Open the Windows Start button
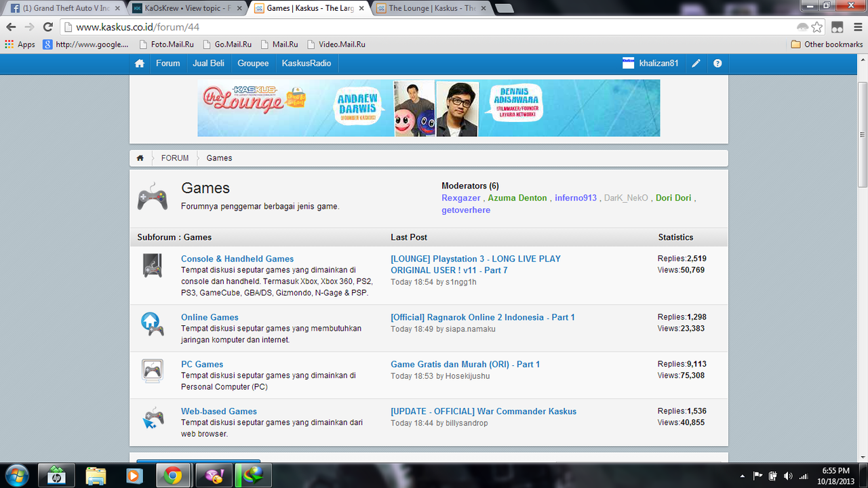The width and height of the screenshot is (868, 488). click(16, 476)
